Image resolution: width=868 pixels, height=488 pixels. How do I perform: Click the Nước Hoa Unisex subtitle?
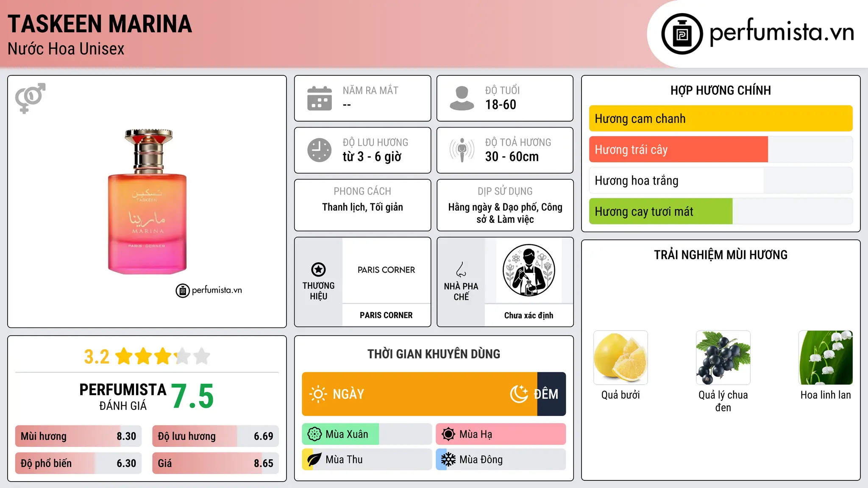pyautogui.click(x=66, y=49)
